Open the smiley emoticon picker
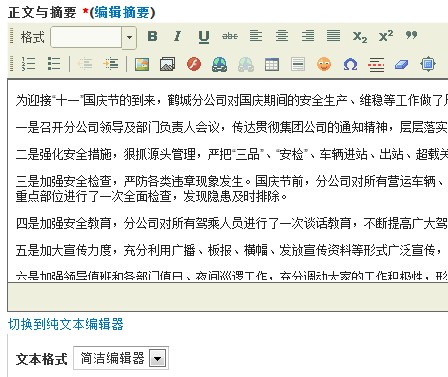This screenshot has width=448, height=377. (x=324, y=64)
